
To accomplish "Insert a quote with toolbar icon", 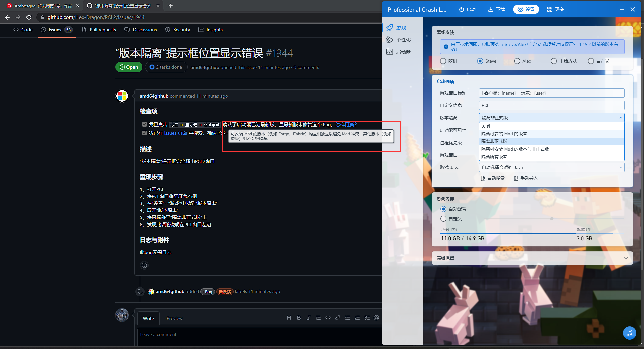I will pyautogui.click(x=318, y=318).
